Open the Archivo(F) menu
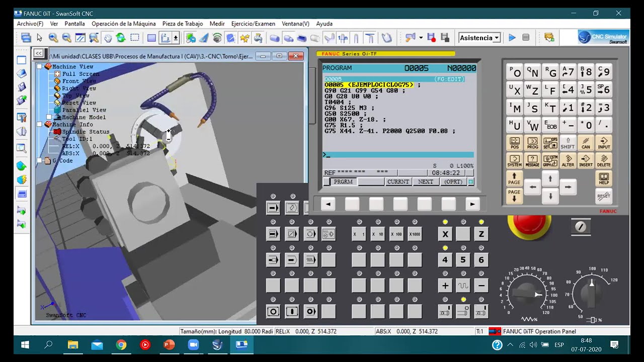 point(30,24)
